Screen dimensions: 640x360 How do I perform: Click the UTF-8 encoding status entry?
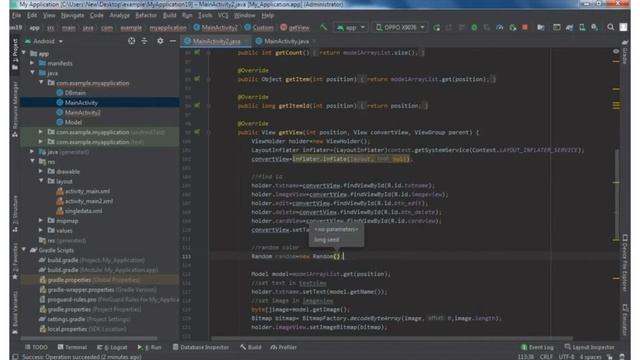point(567,357)
